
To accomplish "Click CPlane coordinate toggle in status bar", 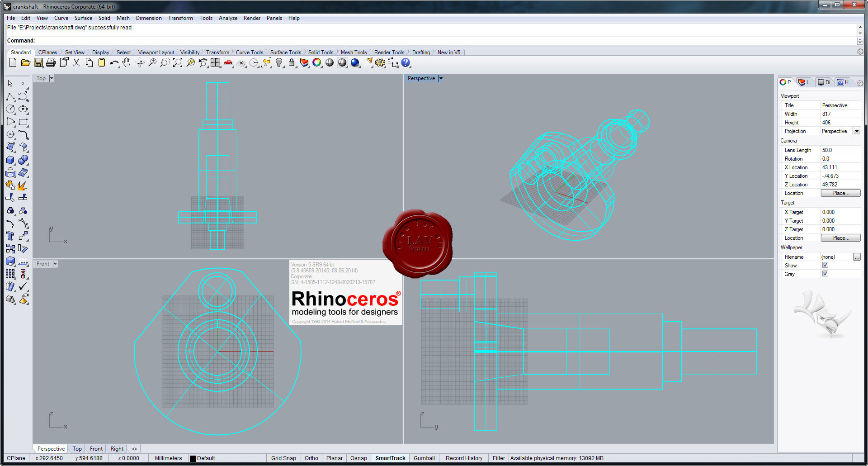I will pos(16,458).
